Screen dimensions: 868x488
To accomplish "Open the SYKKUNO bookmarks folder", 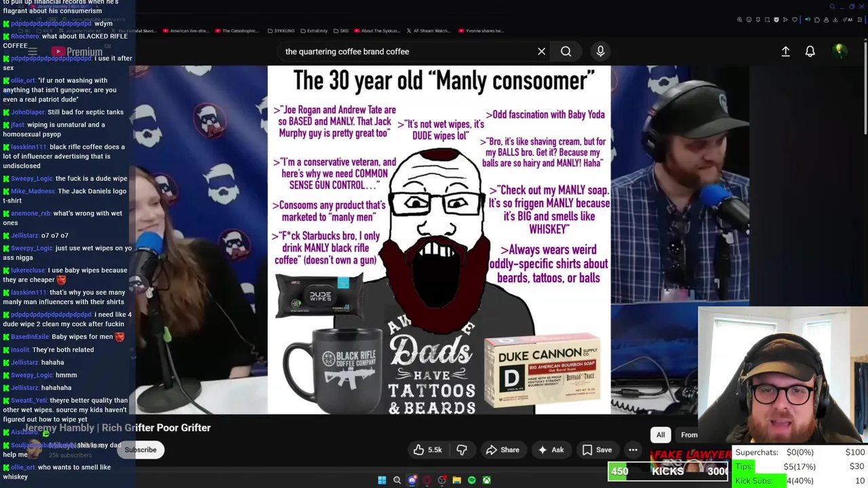I will [281, 30].
